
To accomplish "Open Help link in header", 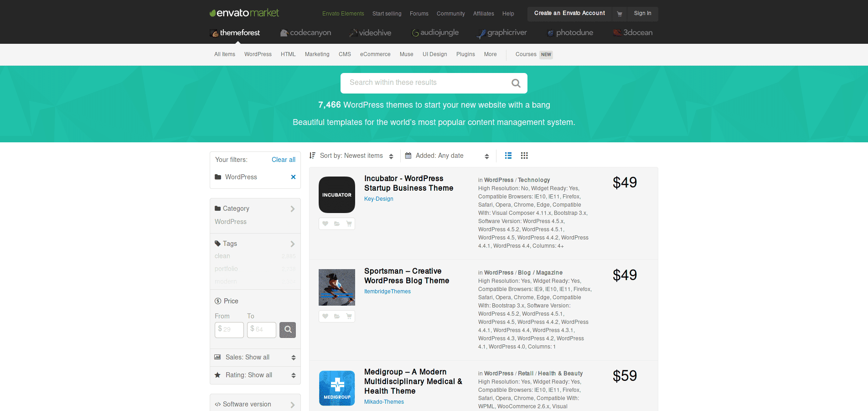I will [508, 14].
